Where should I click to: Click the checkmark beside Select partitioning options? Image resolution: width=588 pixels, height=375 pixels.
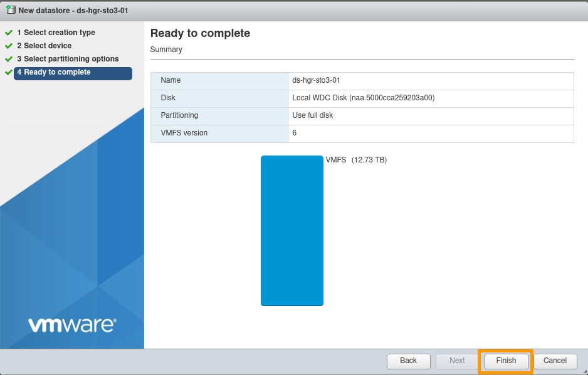click(9, 58)
